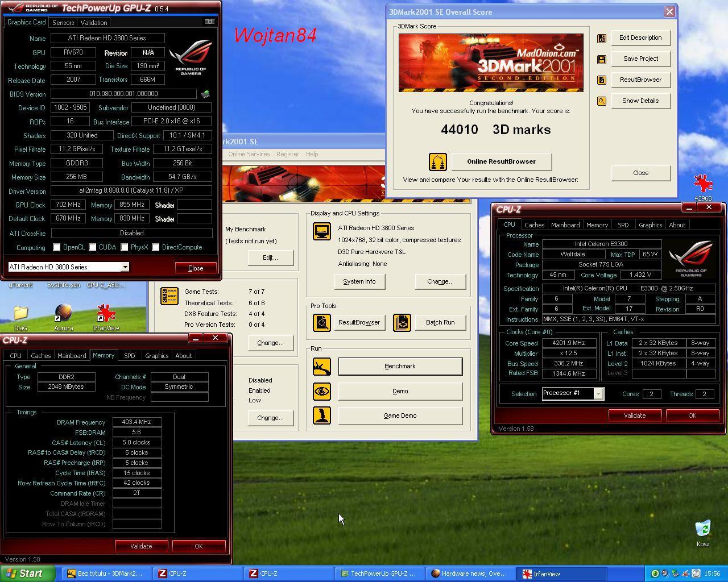
Task: Open the Processor #1 selection dropdown
Action: tap(573, 393)
